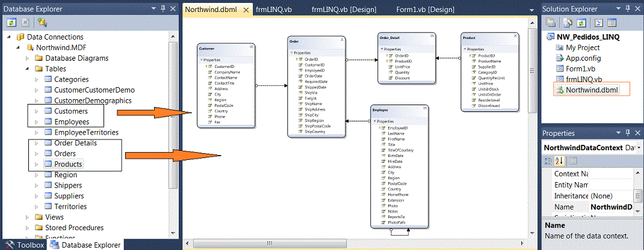The height and width of the screenshot is (250, 644).
Task: Collapse the Employee entity shape
Action: pyautogui.click(x=424, y=109)
